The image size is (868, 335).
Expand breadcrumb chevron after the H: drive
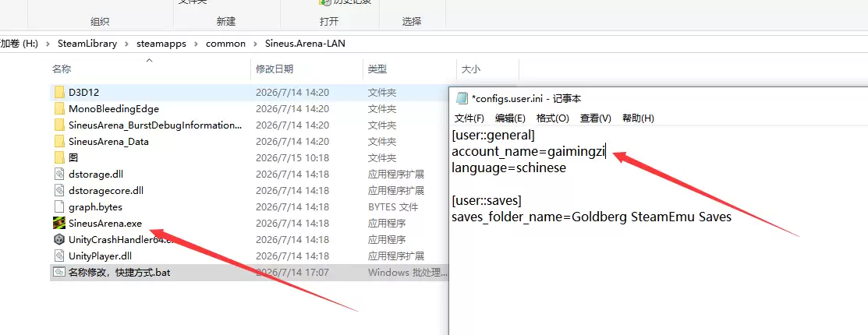(48, 44)
